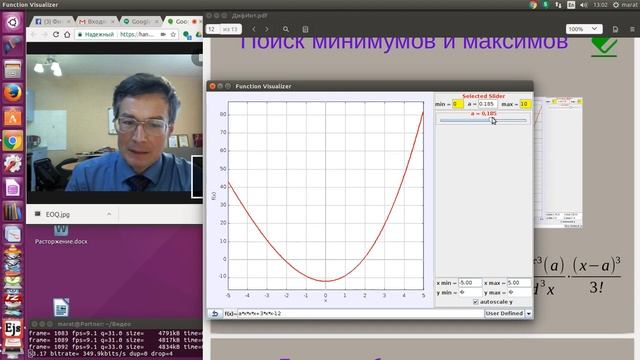Screen dimensions: 640x360
Task: Click terminal window showing frame output
Action: [115, 340]
